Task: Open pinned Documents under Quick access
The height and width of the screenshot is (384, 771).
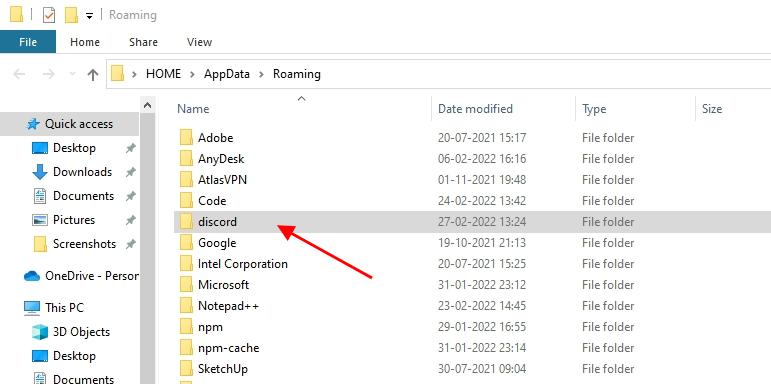Action: click(83, 196)
